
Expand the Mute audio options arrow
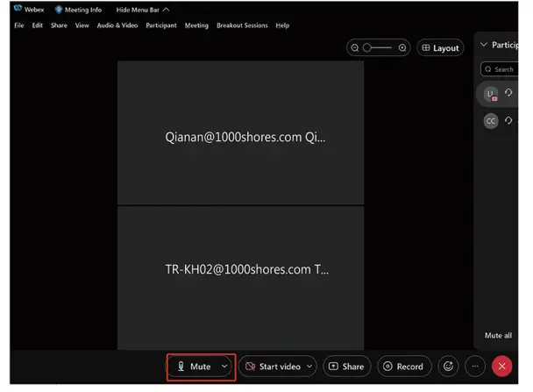(224, 367)
